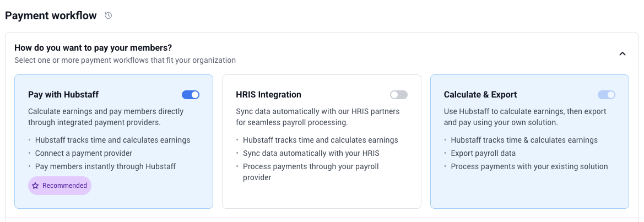This screenshot has width=644, height=222.
Task: Click 'Process payments with your existing solution' text
Action: point(529,166)
